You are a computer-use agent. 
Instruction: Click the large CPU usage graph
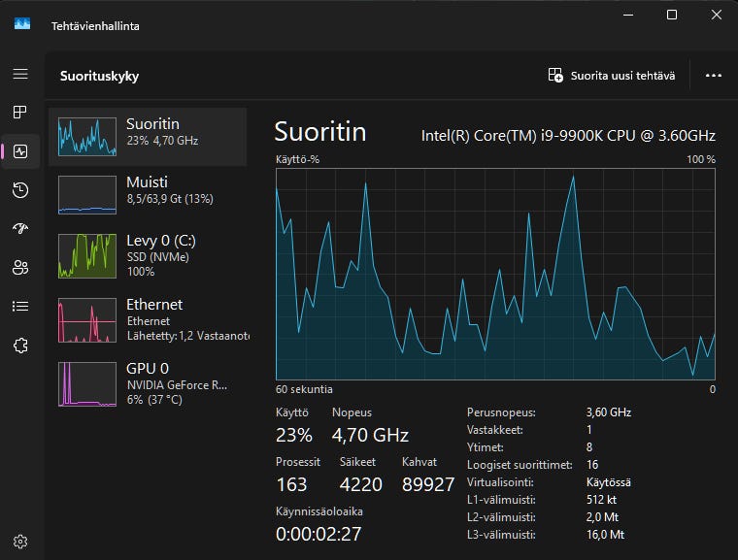click(x=495, y=274)
